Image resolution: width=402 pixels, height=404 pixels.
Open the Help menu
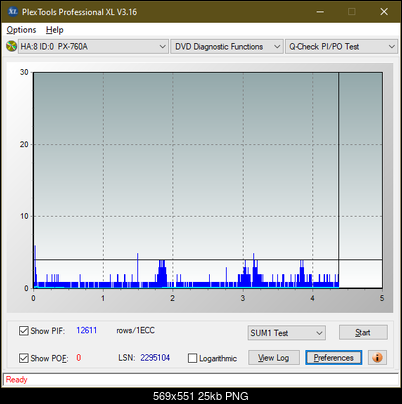pos(55,30)
